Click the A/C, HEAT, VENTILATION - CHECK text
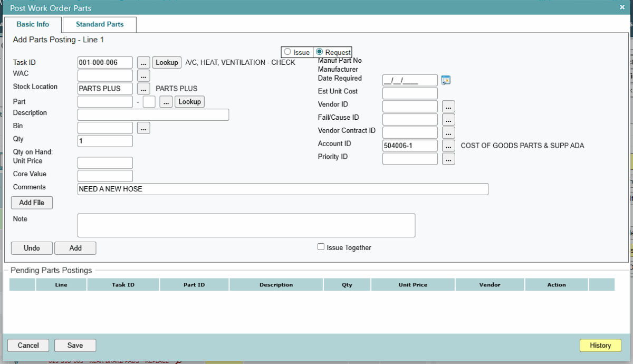Viewport: 633px width, 364px height. 240,62
